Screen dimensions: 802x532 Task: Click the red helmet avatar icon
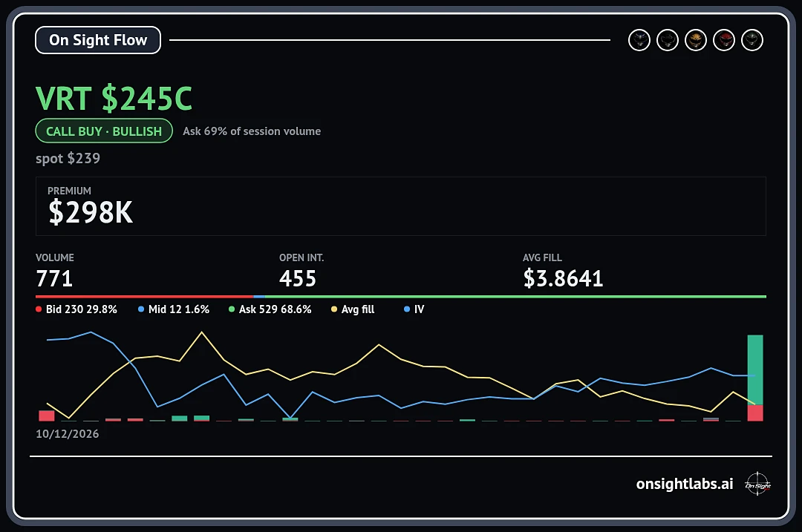(724, 40)
